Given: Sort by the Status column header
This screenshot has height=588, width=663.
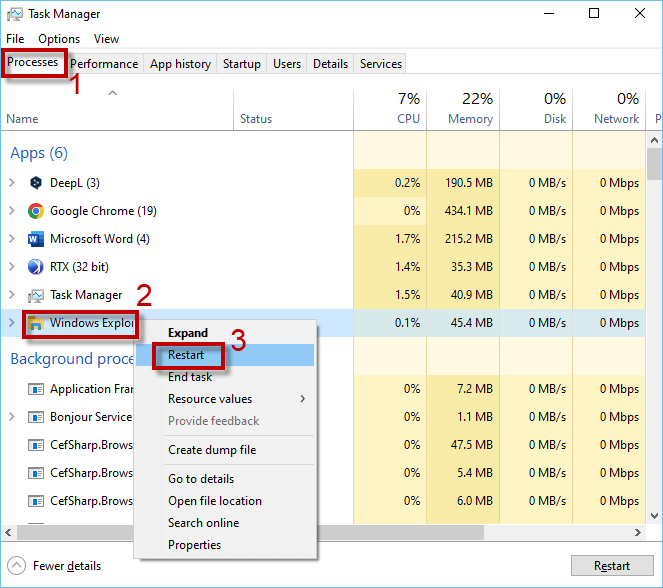Looking at the screenshot, I should tap(293, 109).
